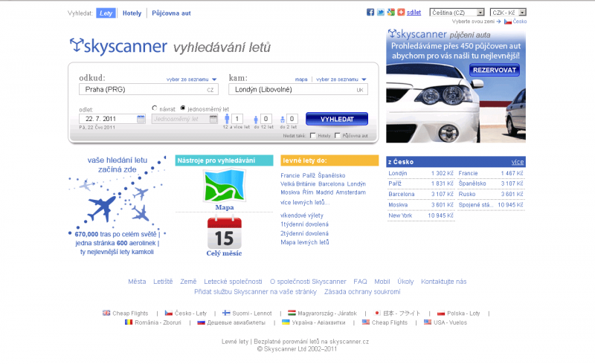Click the REZERVOVAT button in car ad
This screenshot has height=364, width=595.
coord(494,71)
